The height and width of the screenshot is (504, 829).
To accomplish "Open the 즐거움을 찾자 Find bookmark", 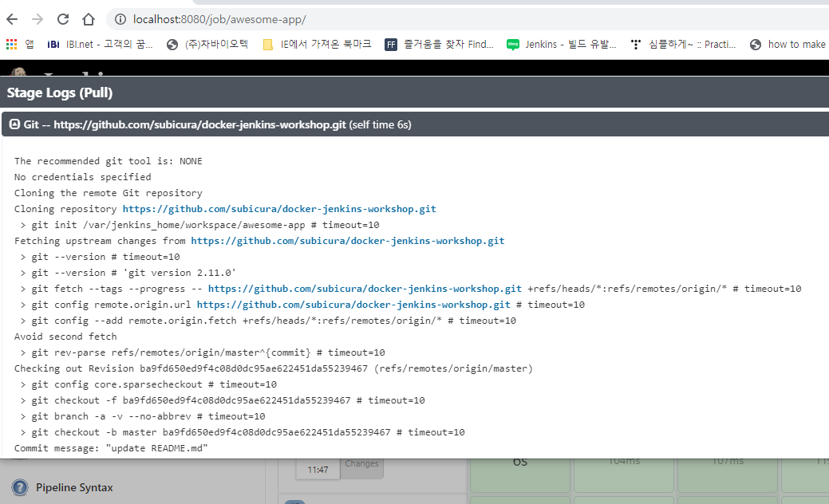I will click(x=440, y=45).
